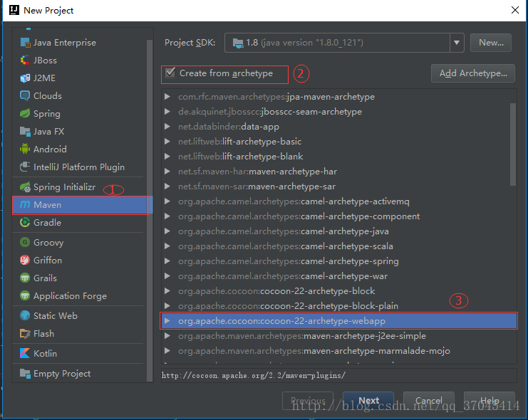The width and height of the screenshot is (528, 420).
Task: Select the Java Enterprise project type
Action: click(x=80, y=43)
